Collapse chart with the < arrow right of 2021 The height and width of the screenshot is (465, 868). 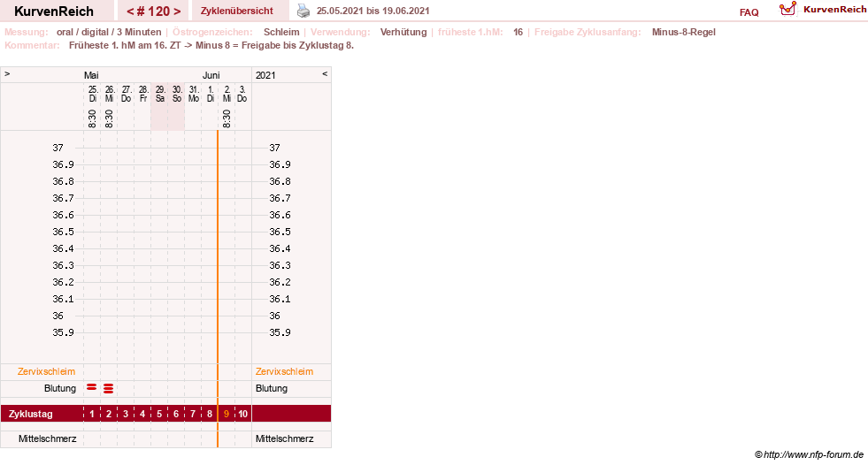325,73
